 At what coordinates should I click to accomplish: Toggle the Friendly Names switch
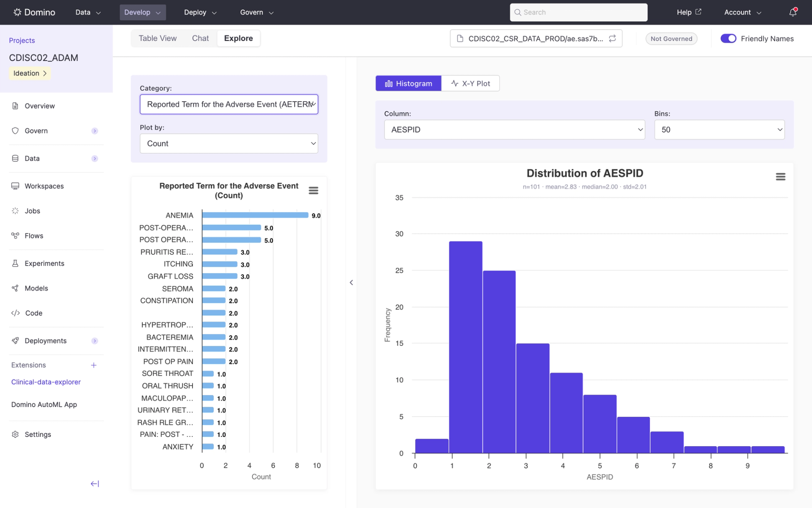point(728,39)
